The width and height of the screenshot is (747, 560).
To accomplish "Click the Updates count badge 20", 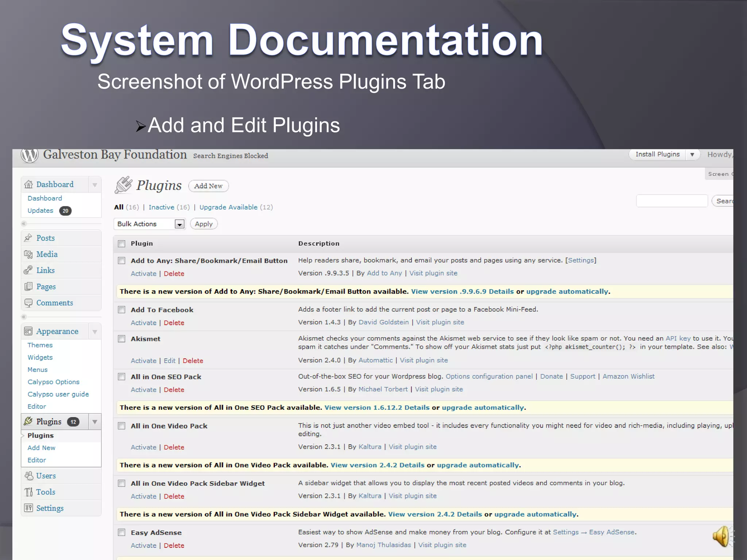I will [x=65, y=211].
